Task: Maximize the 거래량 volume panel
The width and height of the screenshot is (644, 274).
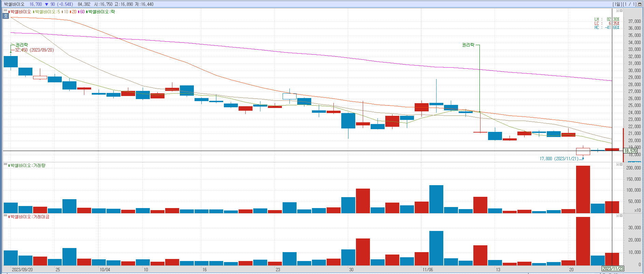Action: (x=617, y=165)
